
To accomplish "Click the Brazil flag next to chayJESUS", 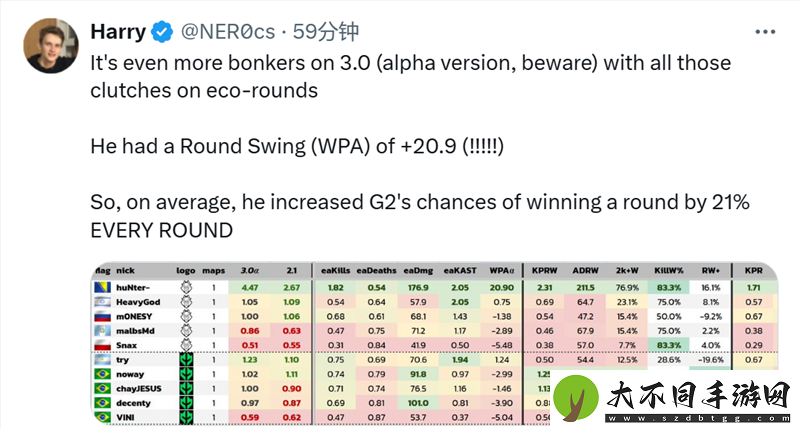I will [103, 388].
